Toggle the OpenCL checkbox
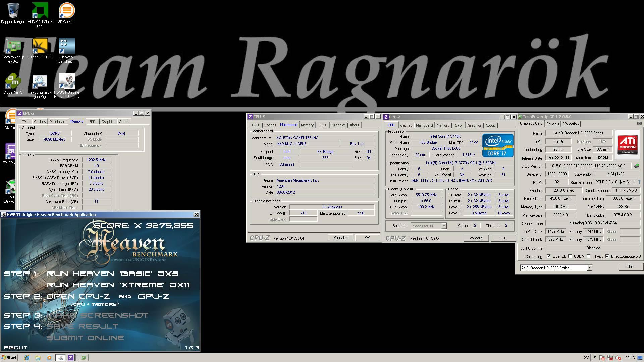The width and height of the screenshot is (644, 362). click(549, 256)
